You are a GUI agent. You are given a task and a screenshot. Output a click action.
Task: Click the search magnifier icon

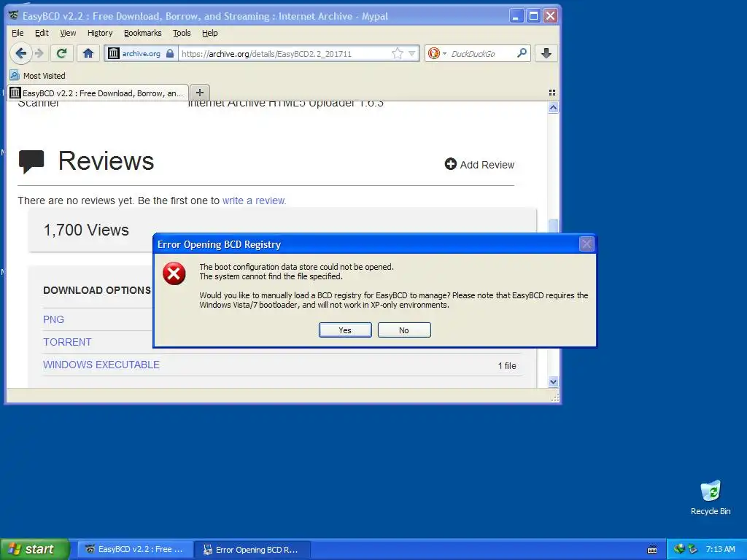[x=522, y=52]
